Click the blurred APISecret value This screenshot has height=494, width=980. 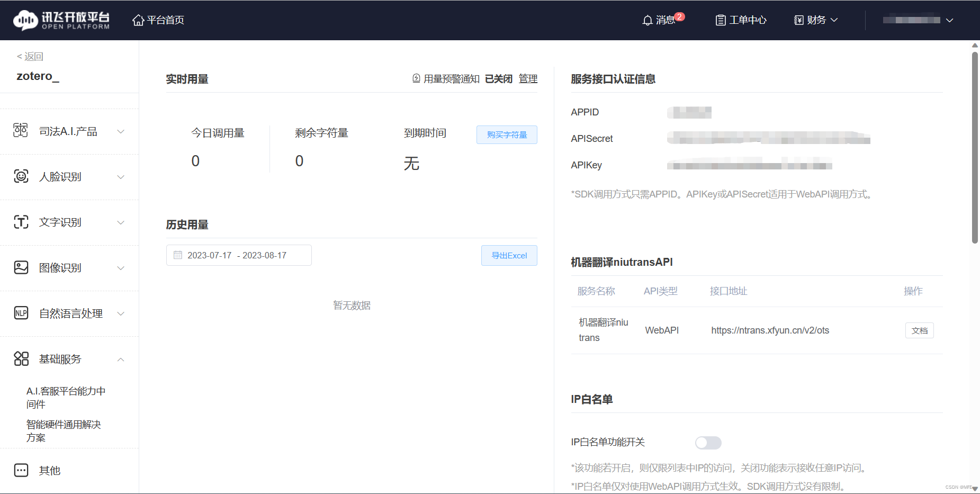[x=768, y=138]
